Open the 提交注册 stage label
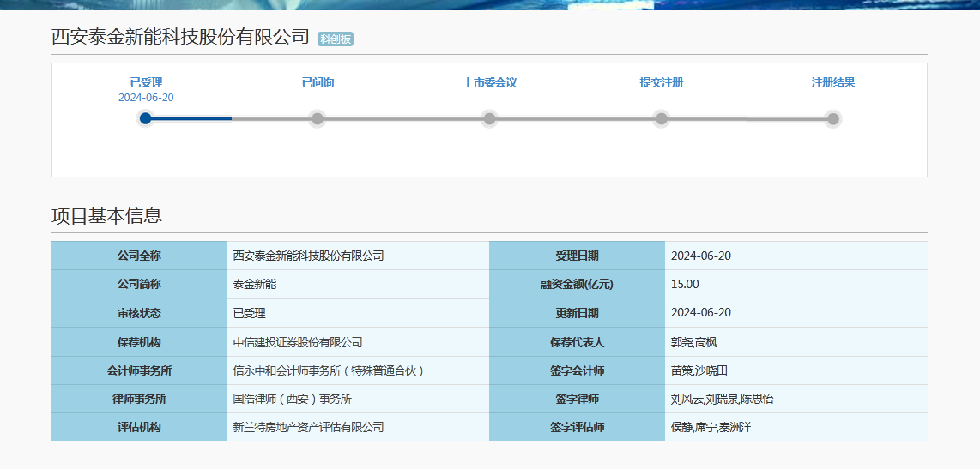 tap(661, 82)
